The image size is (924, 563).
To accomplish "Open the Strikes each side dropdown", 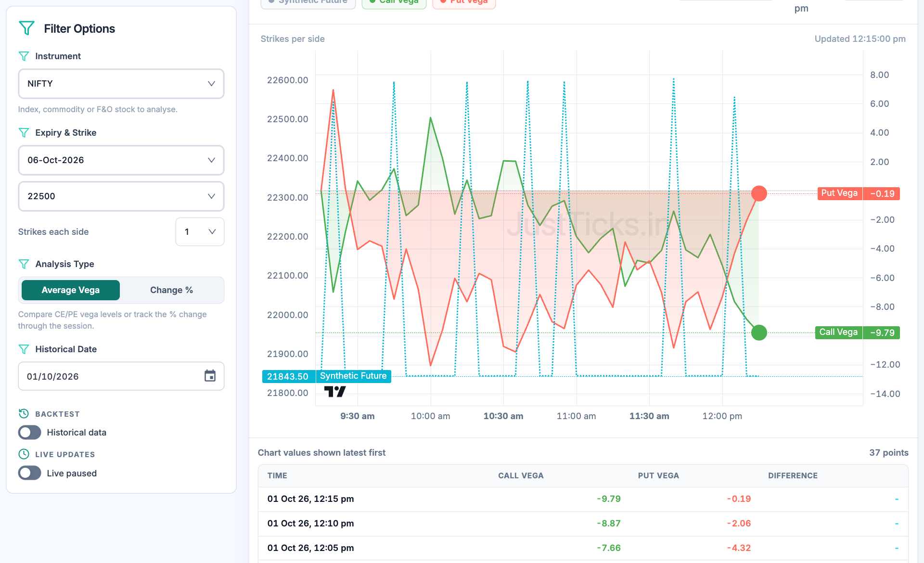I will coord(200,232).
